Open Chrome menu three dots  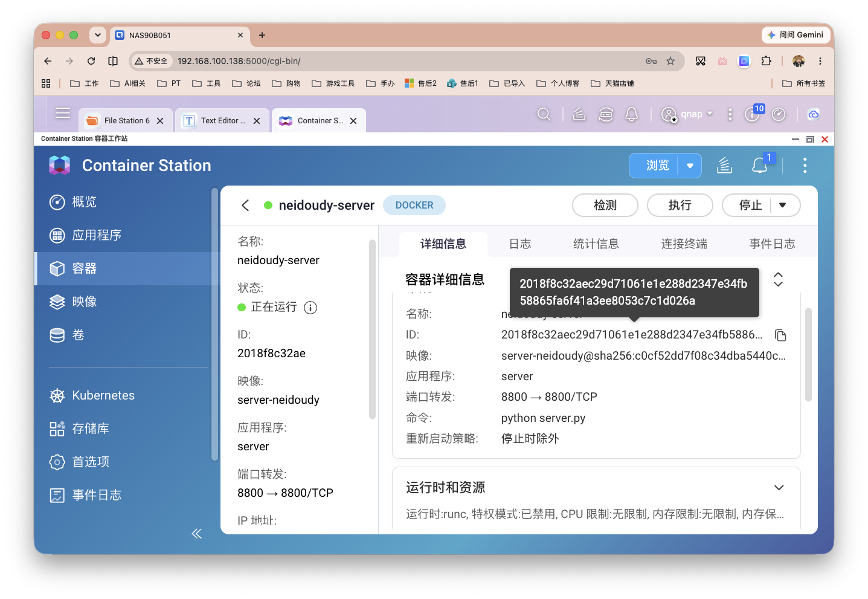coord(820,61)
